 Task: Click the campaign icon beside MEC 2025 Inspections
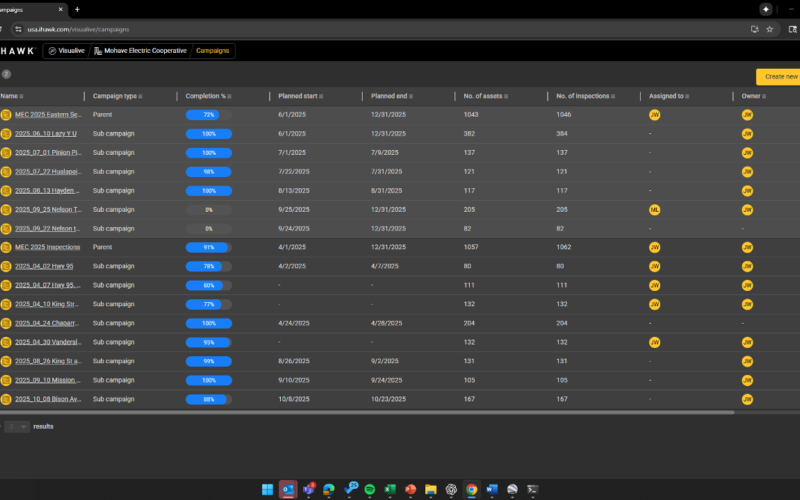click(6, 247)
